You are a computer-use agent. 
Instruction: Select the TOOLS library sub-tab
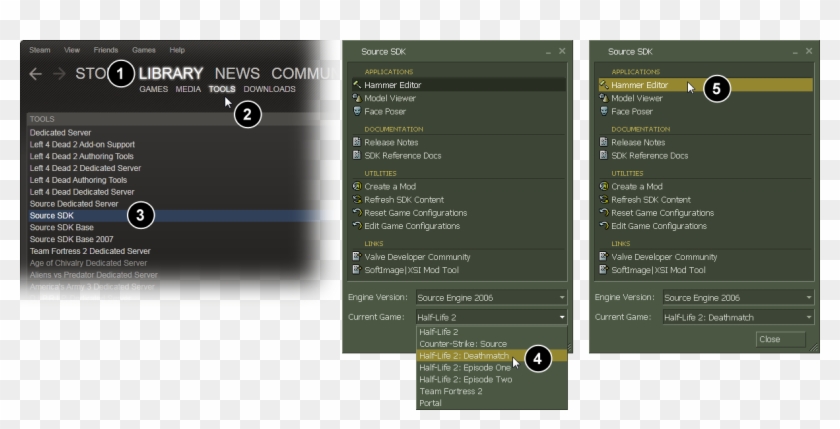[x=222, y=89]
